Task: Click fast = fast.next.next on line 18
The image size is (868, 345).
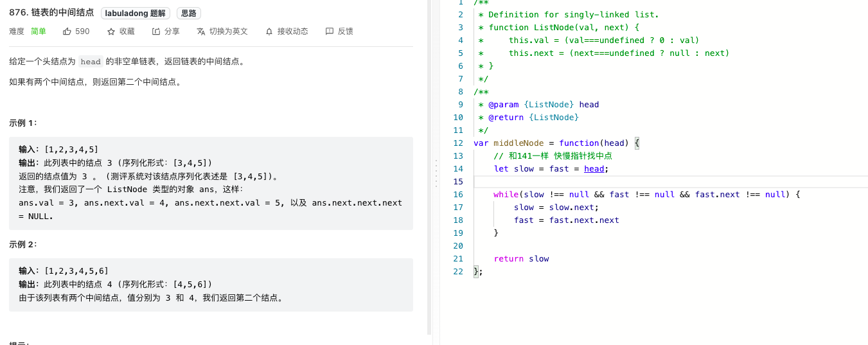Action: click(567, 220)
